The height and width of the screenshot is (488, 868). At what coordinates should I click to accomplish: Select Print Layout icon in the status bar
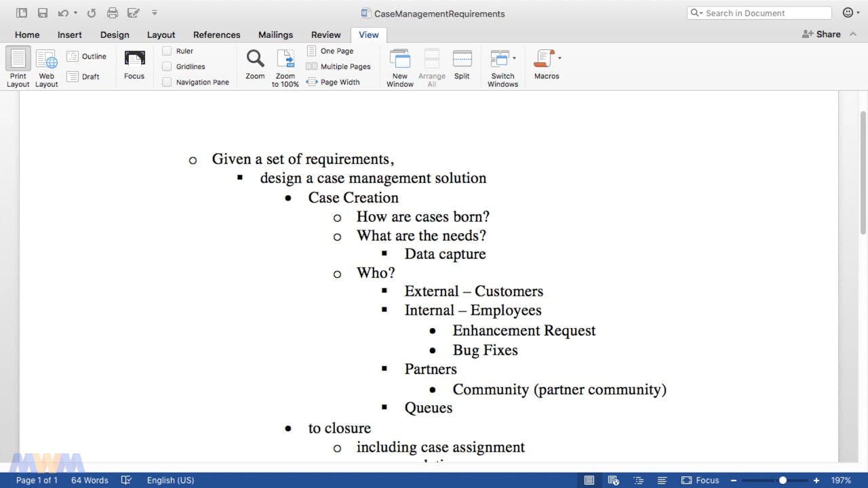(589, 480)
